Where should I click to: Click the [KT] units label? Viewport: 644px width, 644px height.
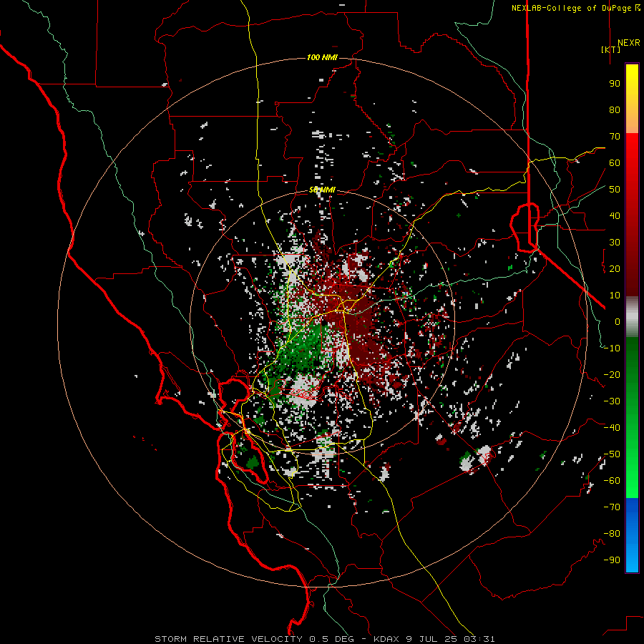(x=611, y=49)
